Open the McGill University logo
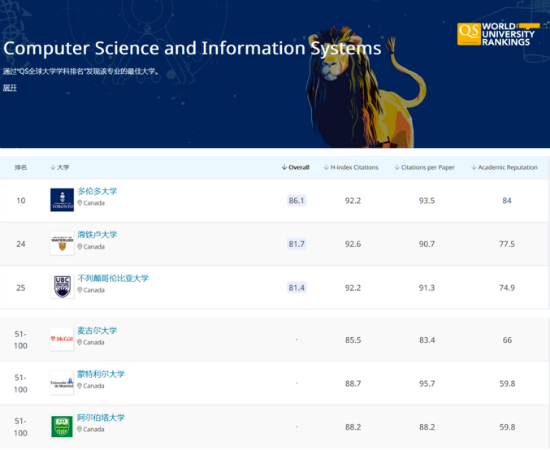The height and width of the screenshot is (450, 550). click(62, 339)
